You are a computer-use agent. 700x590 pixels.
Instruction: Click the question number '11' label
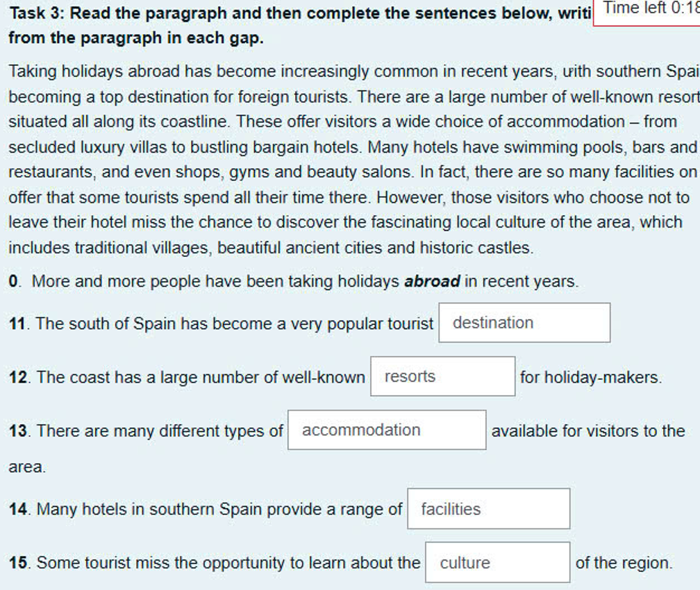tap(16, 323)
